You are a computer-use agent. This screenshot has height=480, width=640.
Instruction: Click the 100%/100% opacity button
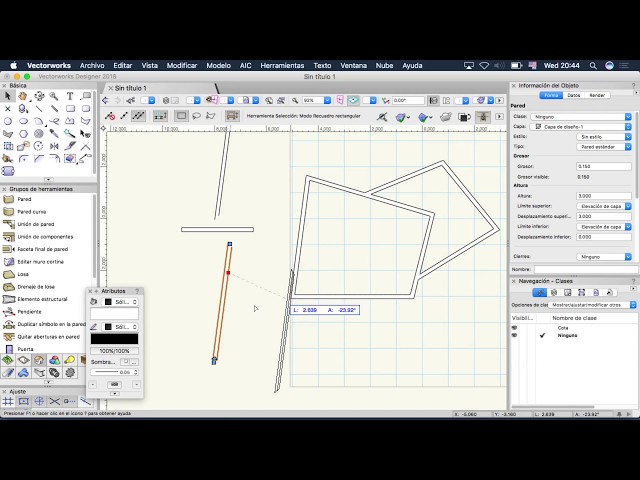click(114, 351)
